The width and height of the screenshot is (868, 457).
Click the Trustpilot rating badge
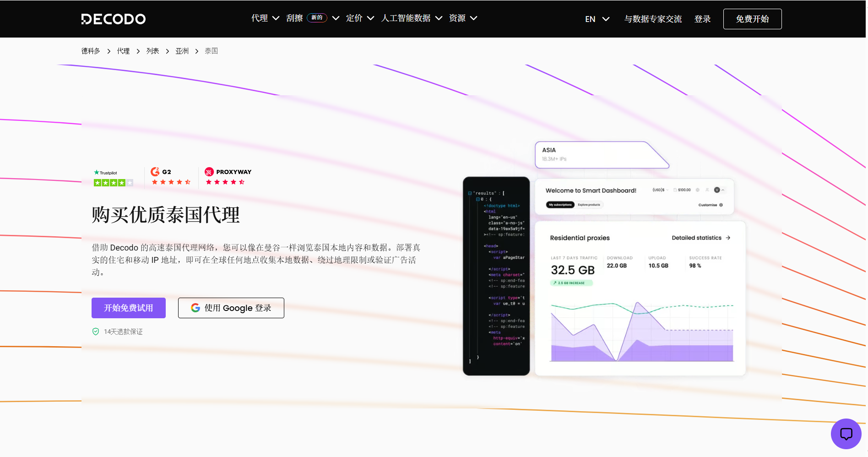click(x=114, y=178)
